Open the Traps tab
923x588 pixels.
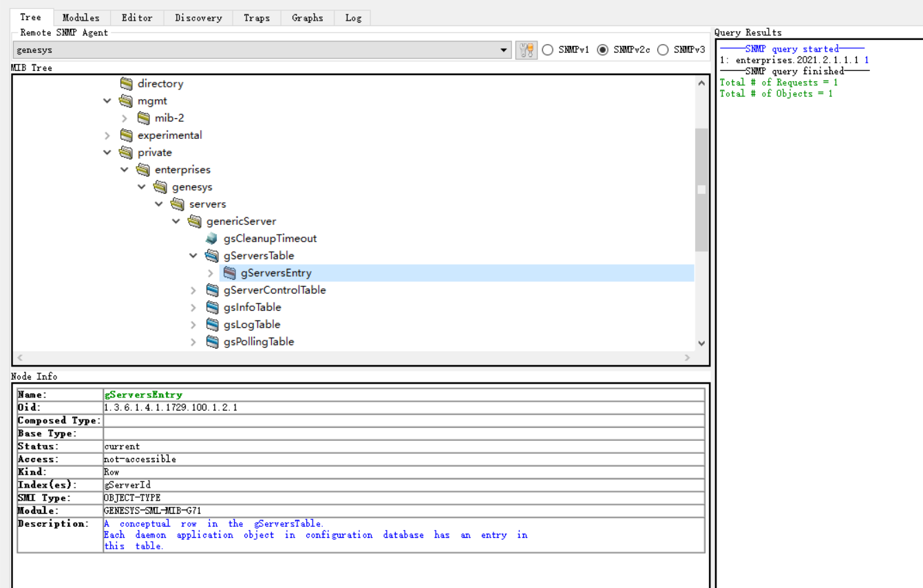(256, 18)
